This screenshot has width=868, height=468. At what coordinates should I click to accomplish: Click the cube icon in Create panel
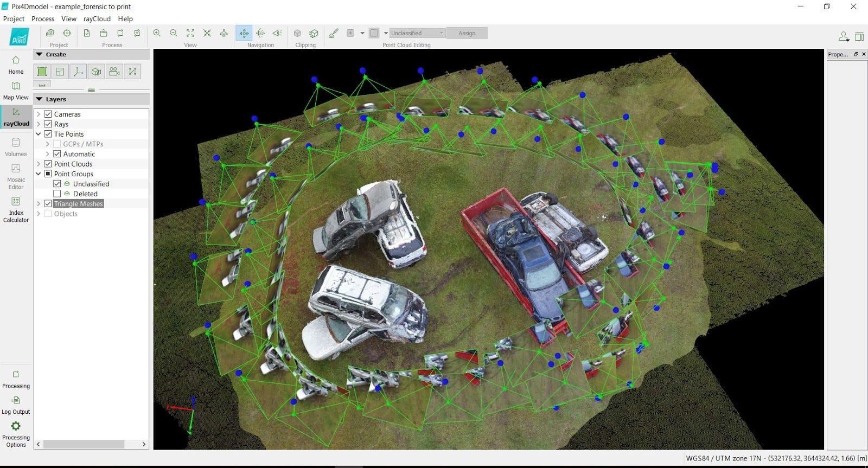pyautogui.click(x=96, y=72)
